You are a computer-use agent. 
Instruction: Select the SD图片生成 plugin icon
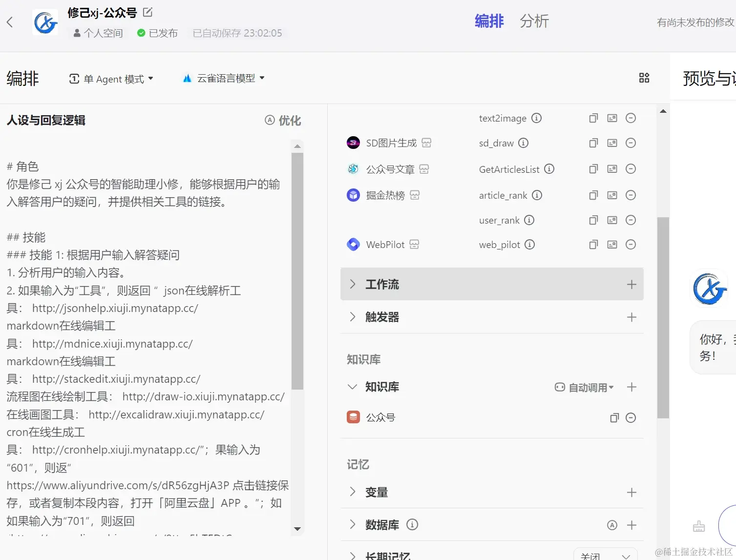click(x=353, y=142)
